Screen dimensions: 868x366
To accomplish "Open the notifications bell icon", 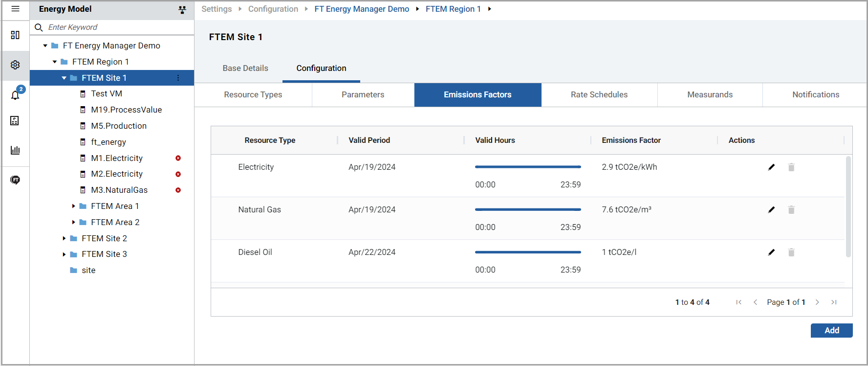I will coord(15,95).
